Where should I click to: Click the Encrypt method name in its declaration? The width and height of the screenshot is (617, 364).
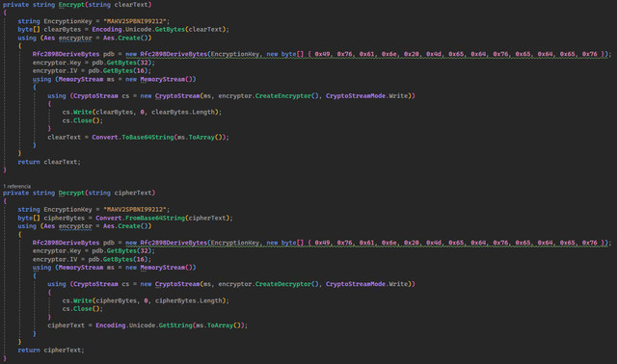[x=71, y=5]
